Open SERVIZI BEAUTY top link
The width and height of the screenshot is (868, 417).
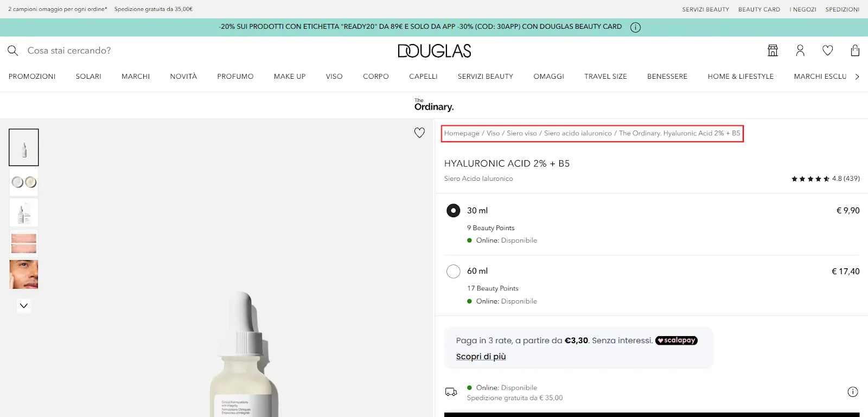[x=706, y=9]
